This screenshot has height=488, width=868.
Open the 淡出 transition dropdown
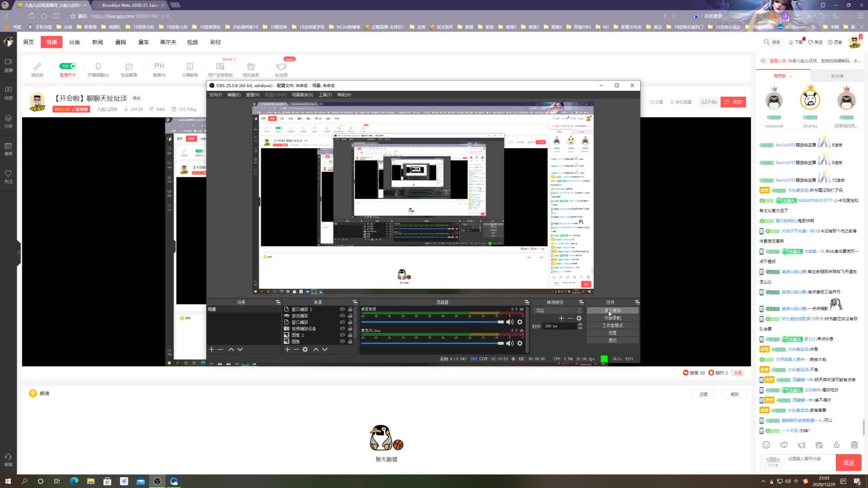click(x=557, y=310)
